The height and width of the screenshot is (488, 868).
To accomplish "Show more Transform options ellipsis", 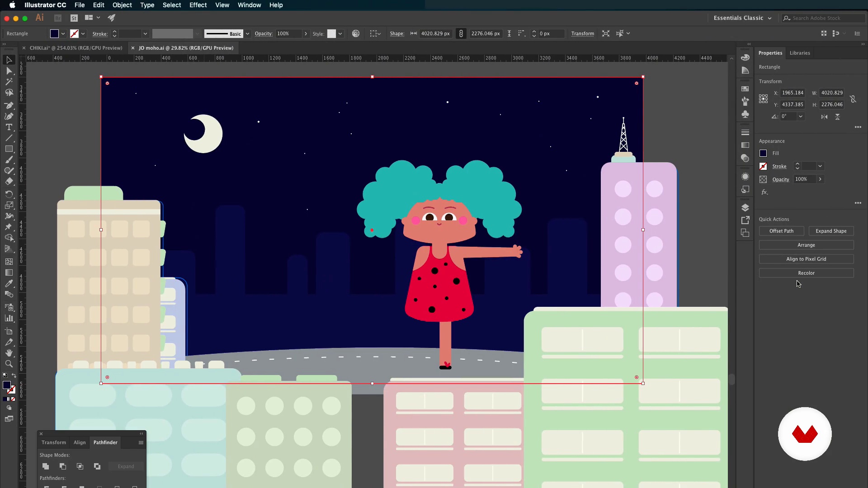I will [858, 127].
